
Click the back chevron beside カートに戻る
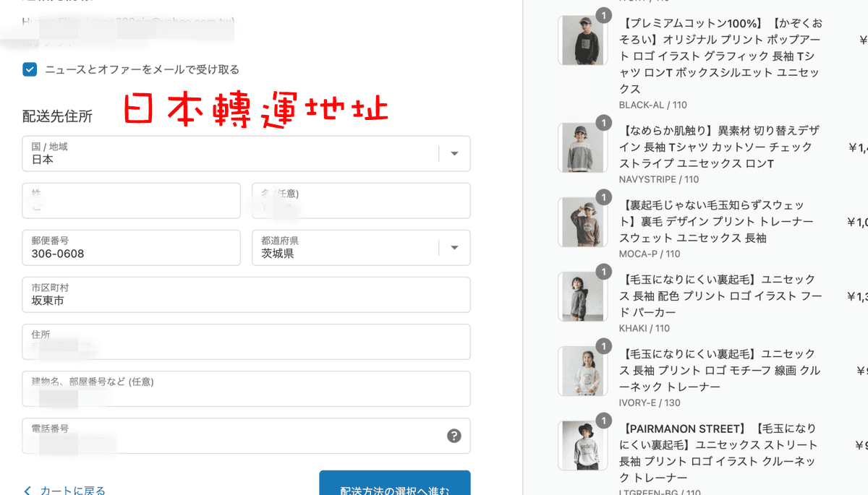(27, 491)
